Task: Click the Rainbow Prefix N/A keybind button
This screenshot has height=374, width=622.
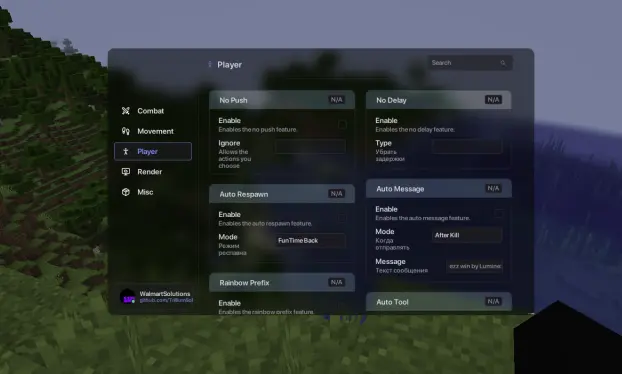Action: coord(336,282)
